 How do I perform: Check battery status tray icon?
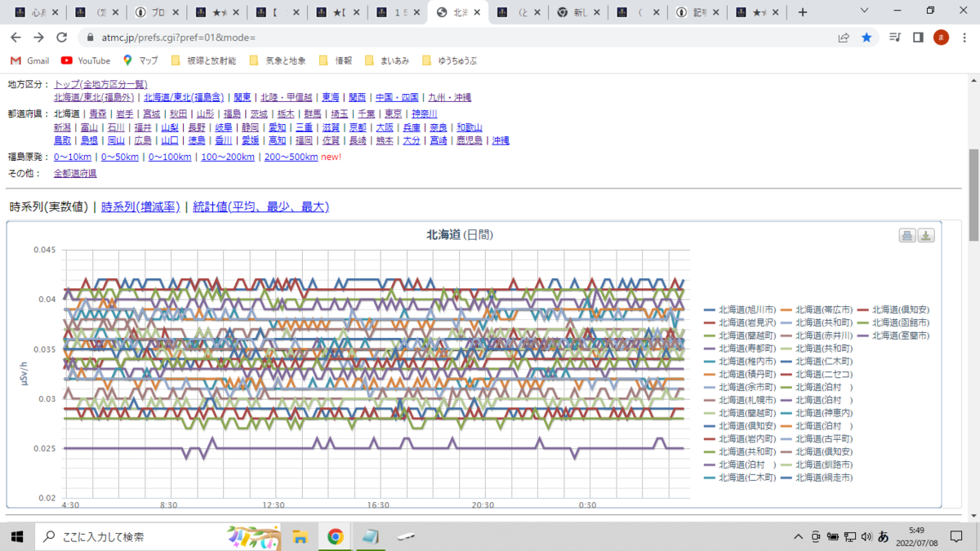coord(832,536)
